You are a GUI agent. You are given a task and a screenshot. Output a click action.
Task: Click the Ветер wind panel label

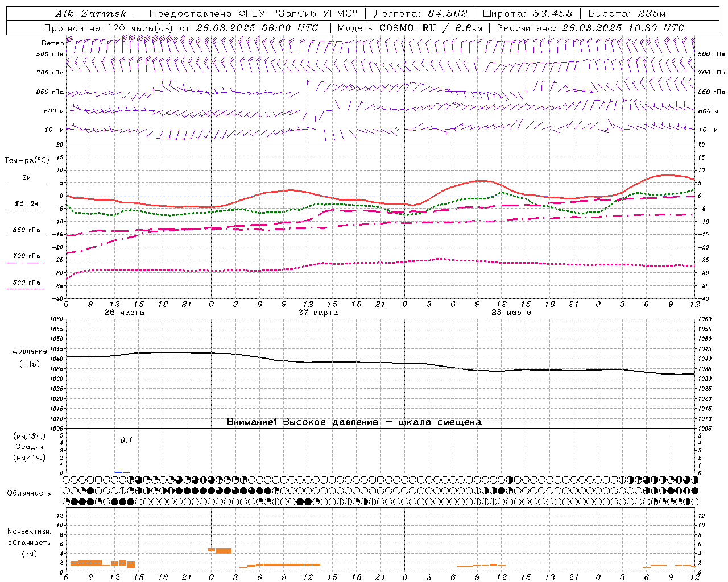coord(53,43)
